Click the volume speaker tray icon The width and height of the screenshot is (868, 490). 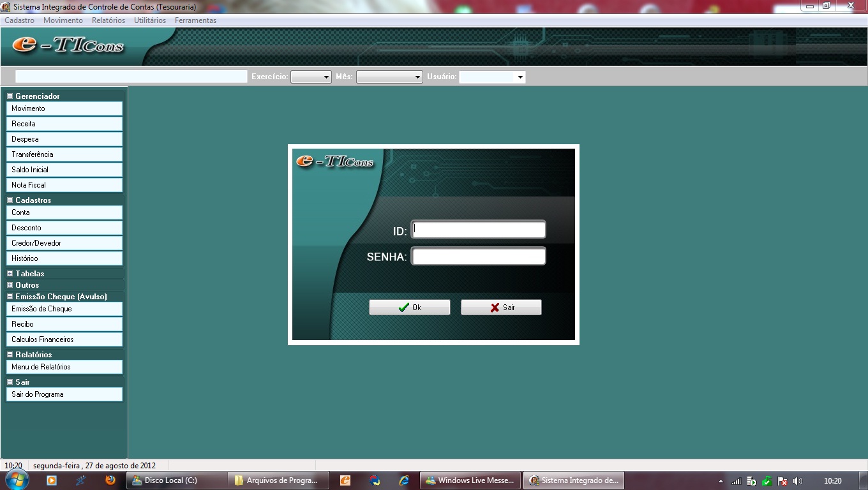(797, 481)
